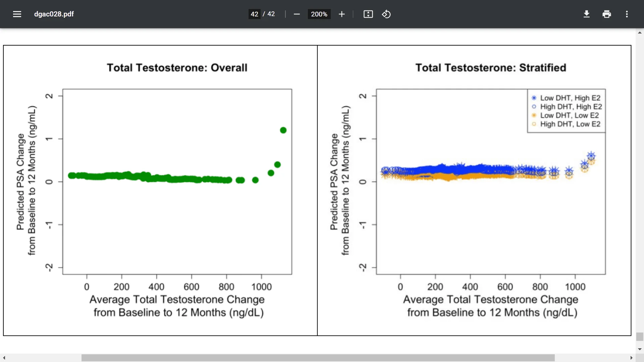Click 'Total Testosterone: Stratified' chart title
The width and height of the screenshot is (644, 362).
(x=491, y=68)
